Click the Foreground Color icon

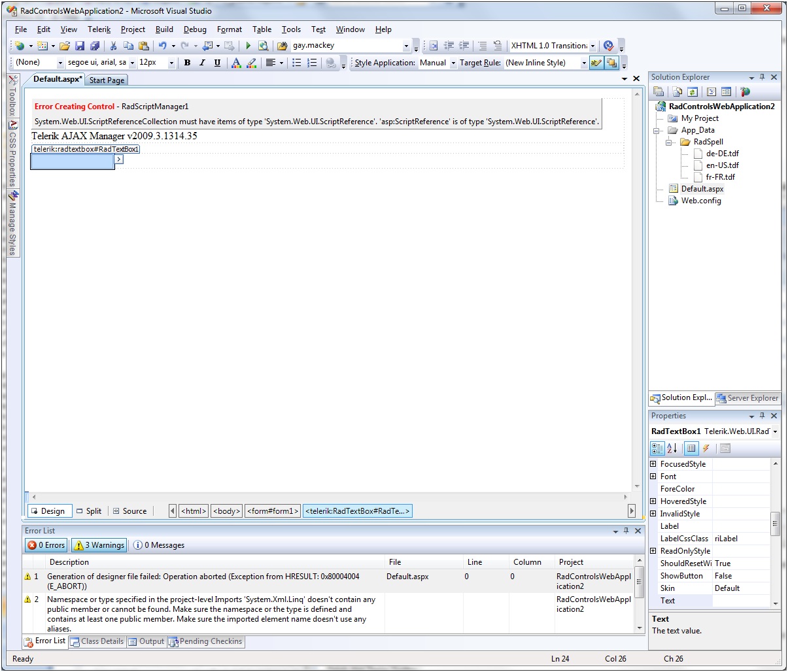pyautogui.click(x=236, y=63)
